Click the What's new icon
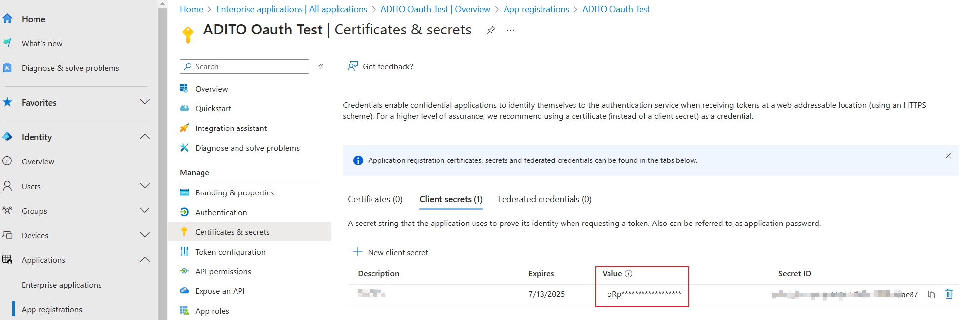 point(7,43)
